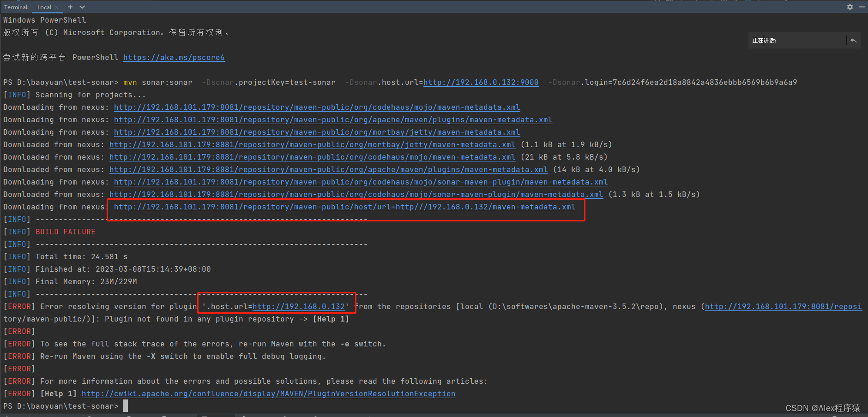
Task: Click the '.projectKey=test-sonar' argument
Action: click(285, 82)
